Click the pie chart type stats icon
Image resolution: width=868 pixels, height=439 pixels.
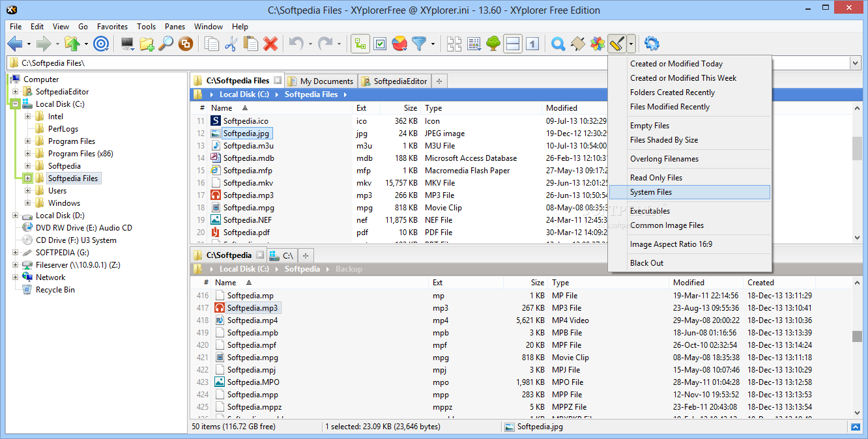[400, 44]
